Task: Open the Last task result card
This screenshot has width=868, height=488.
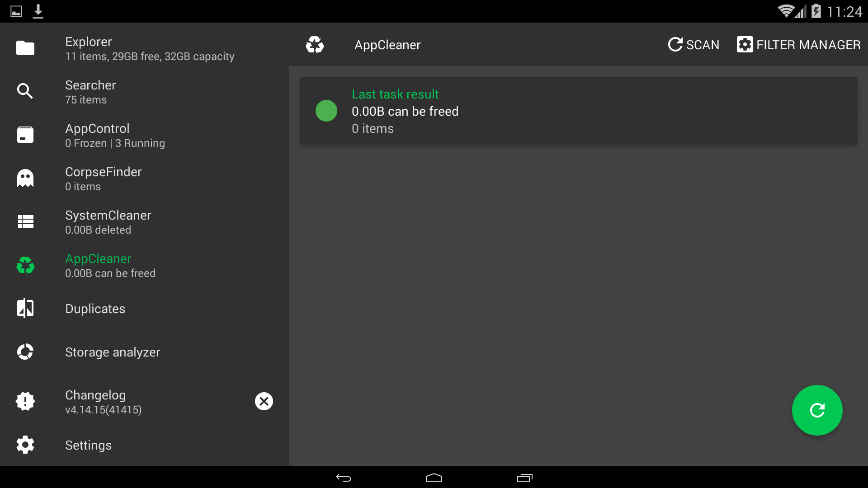Action: tap(578, 111)
